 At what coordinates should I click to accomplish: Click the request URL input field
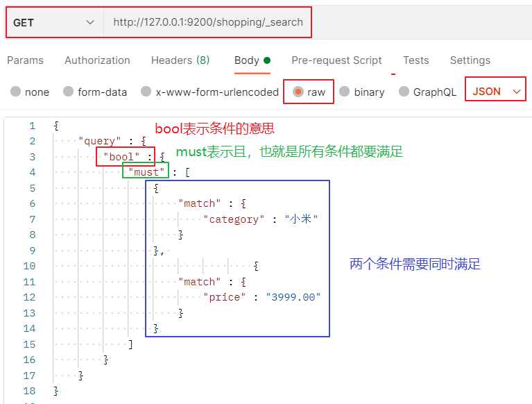(x=208, y=22)
